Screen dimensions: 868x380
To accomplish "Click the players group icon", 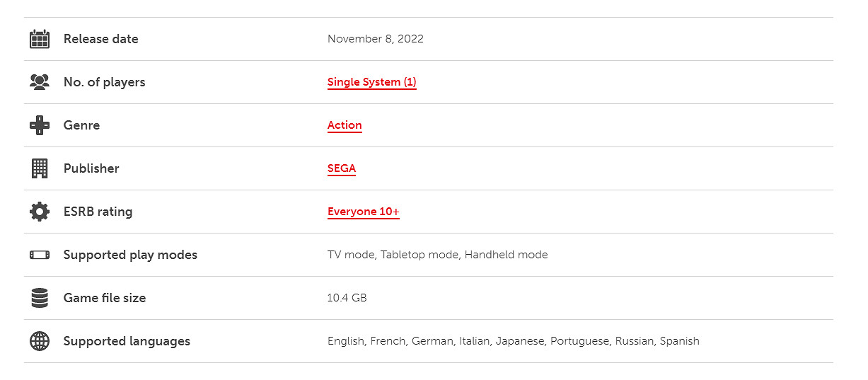I will pyautogui.click(x=40, y=82).
